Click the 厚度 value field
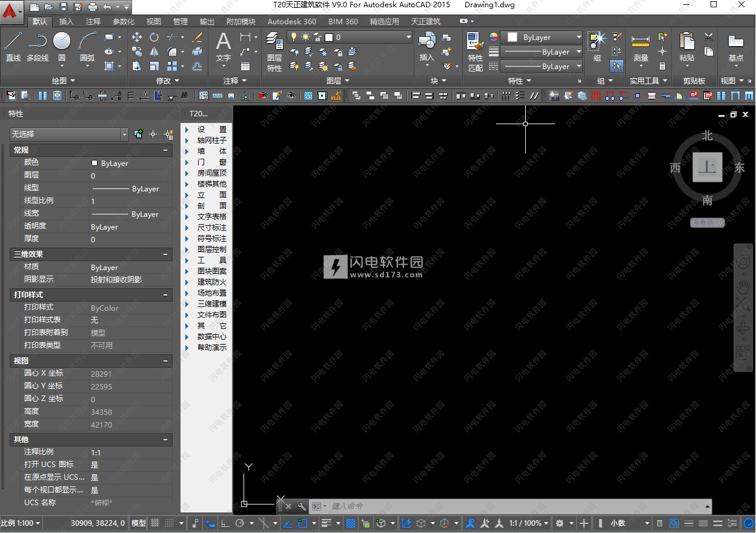 [x=131, y=239]
